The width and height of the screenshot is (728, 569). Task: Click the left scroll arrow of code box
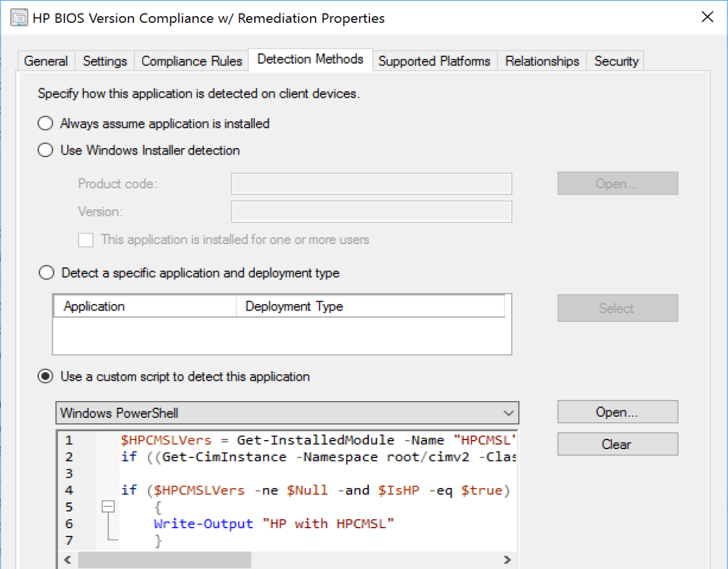point(67,560)
